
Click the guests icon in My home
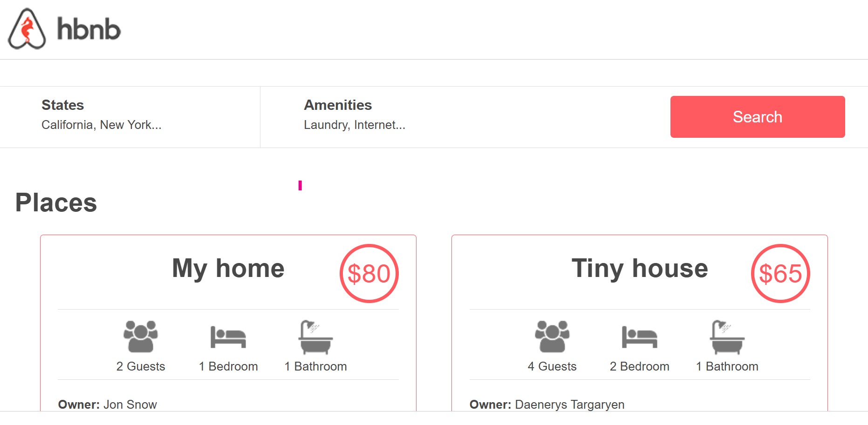pos(140,336)
